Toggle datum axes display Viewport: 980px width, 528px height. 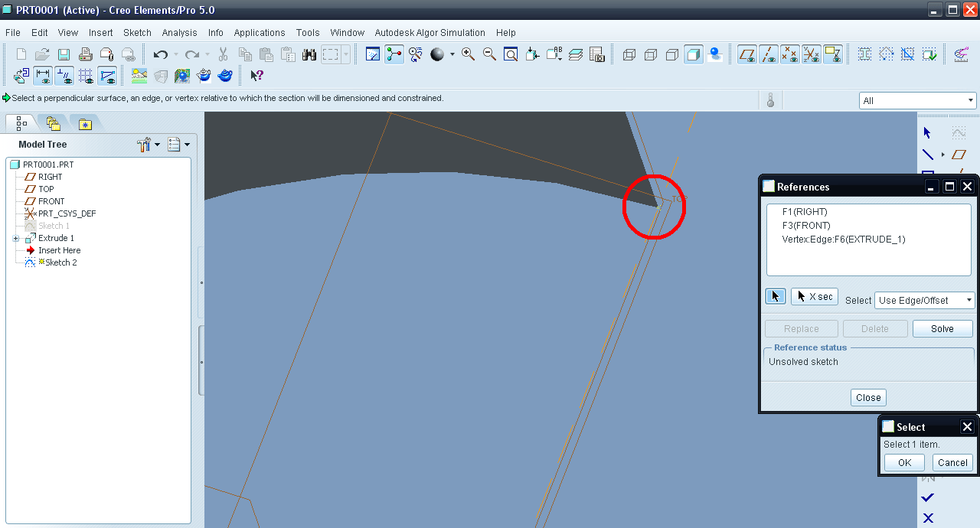pyautogui.click(x=769, y=54)
